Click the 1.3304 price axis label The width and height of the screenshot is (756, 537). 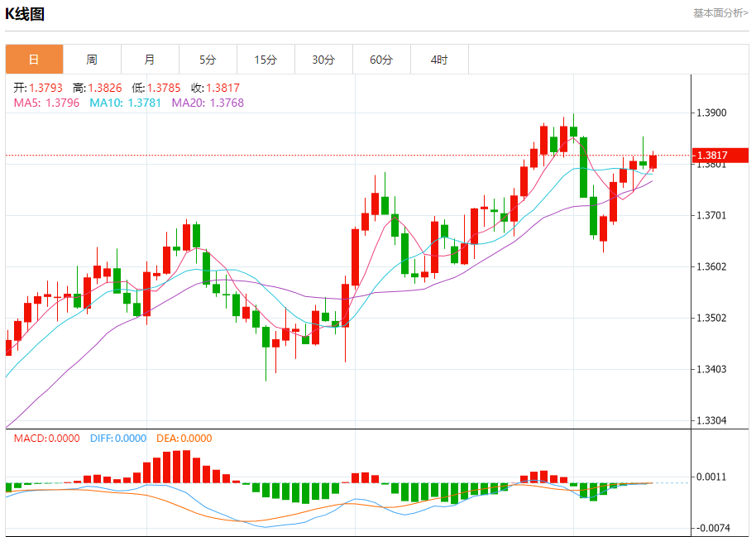point(711,420)
